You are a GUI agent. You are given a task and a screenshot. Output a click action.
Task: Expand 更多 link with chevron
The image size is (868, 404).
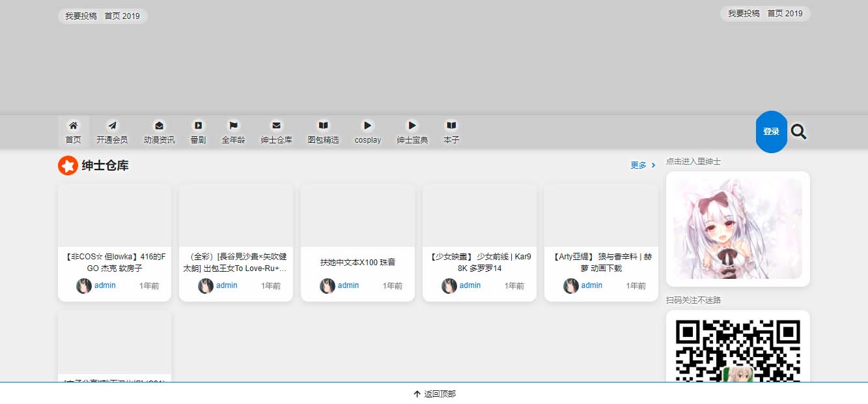click(643, 166)
